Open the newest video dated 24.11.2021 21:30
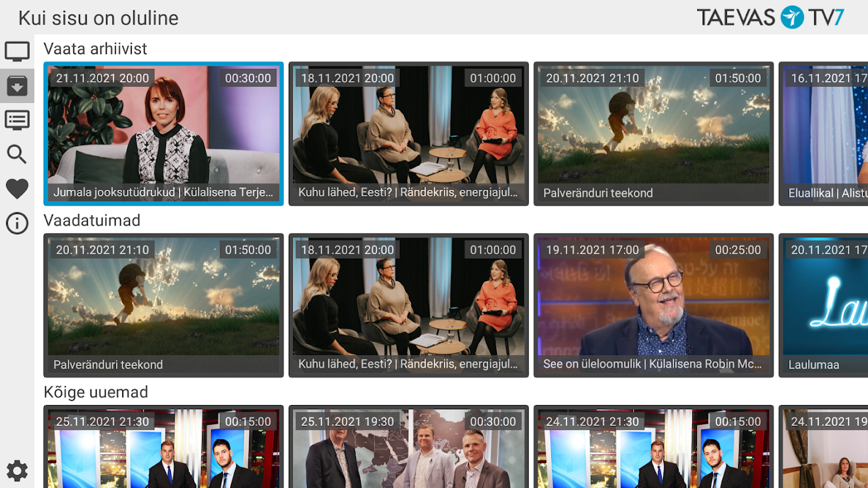 (654, 447)
